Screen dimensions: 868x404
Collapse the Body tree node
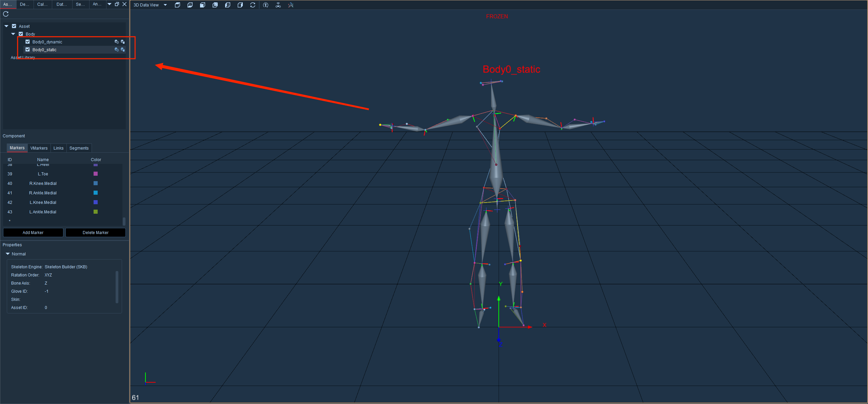coord(13,34)
